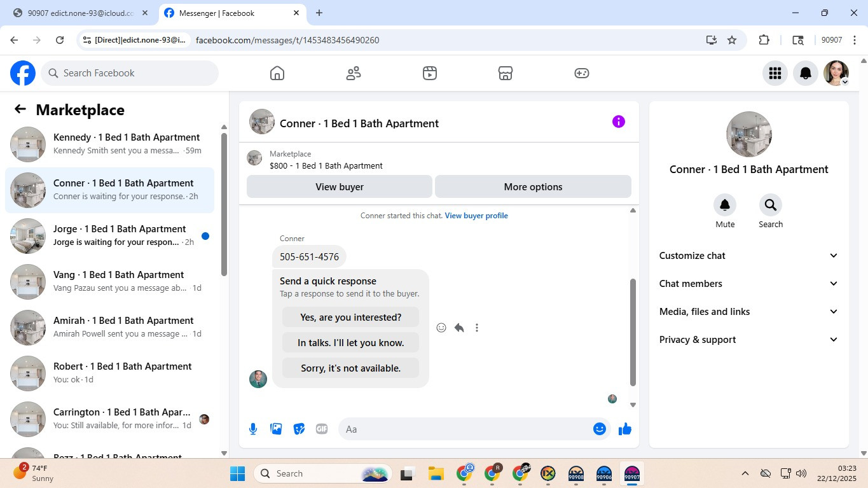React to message with emoji icon
Image resolution: width=868 pixels, height=488 pixels.
[x=441, y=328]
